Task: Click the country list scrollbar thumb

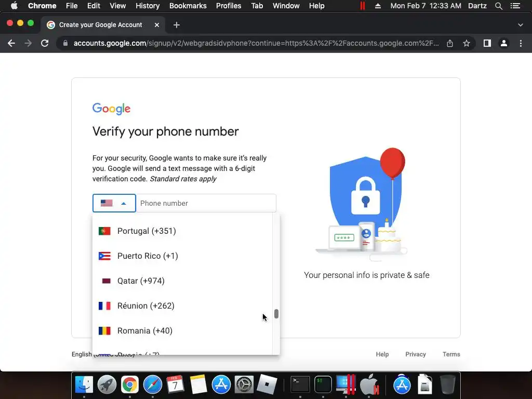Action: 276,314
